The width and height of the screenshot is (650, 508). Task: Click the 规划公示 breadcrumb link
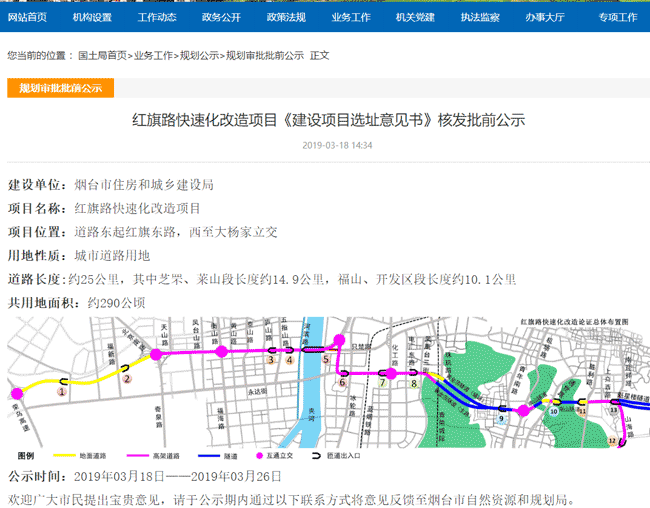[199, 56]
